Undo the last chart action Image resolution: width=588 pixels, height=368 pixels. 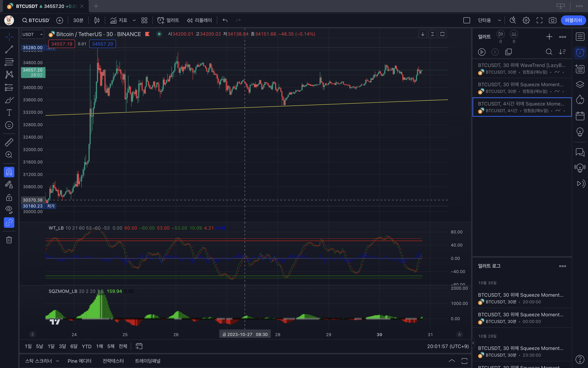[x=225, y=20]
